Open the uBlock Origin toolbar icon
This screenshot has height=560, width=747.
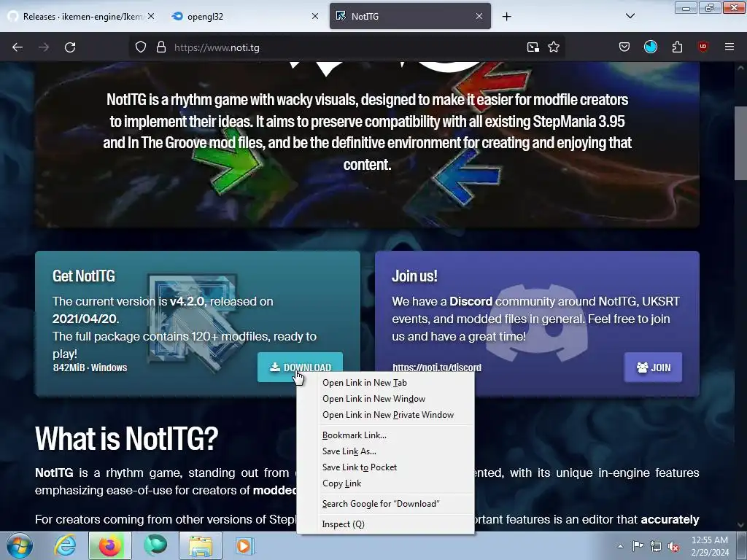(x=703, y=47)
